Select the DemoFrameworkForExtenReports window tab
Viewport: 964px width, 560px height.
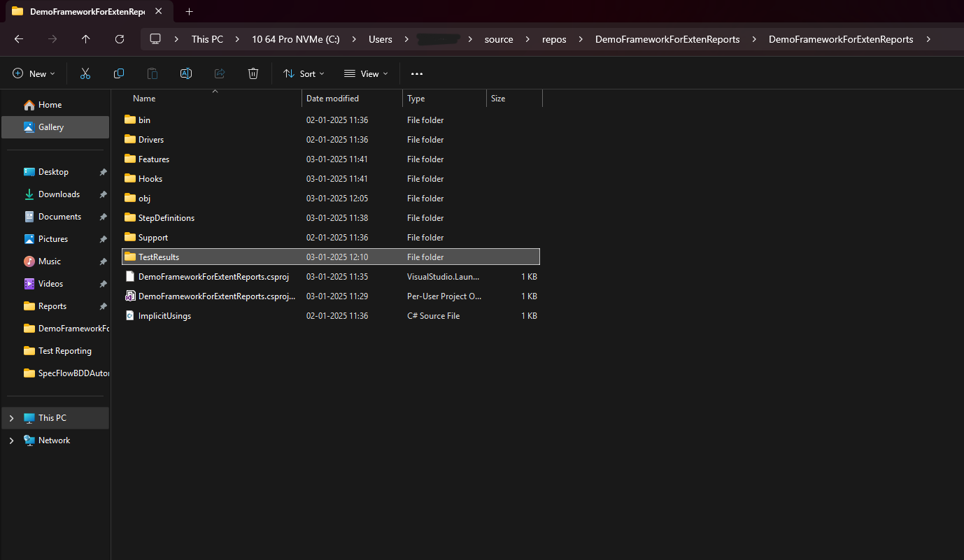pos(87,12)
